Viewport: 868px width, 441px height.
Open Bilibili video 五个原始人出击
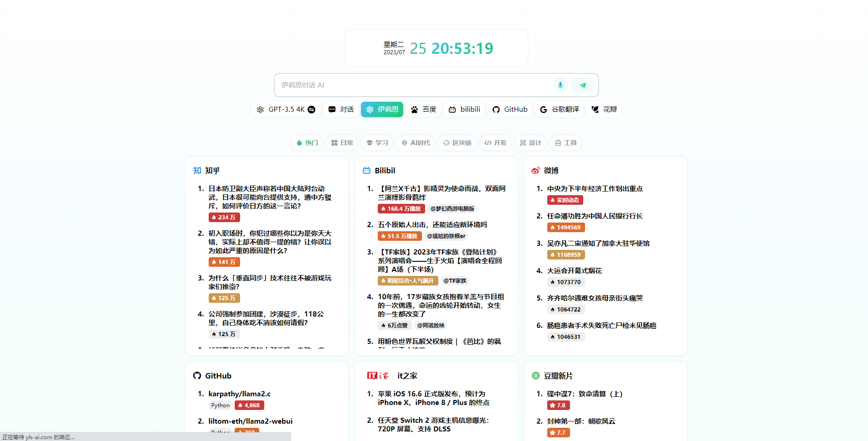click(432, 224)
